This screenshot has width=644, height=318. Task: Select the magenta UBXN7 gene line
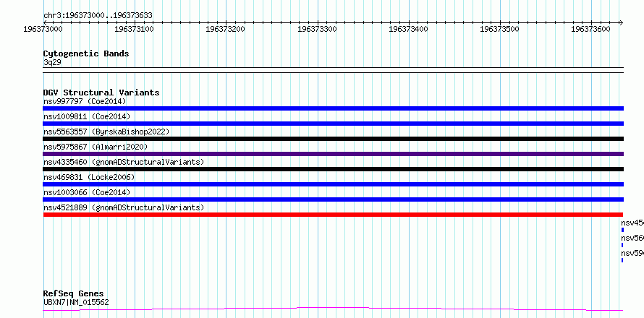tap(333, 309)
